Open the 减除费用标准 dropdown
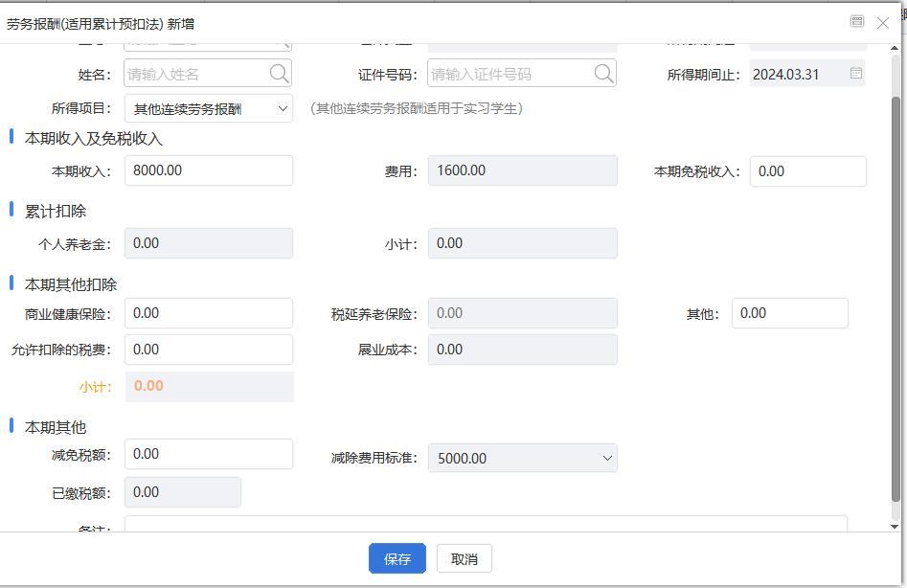Screen dimensions: 907x588 coord(523,458)
